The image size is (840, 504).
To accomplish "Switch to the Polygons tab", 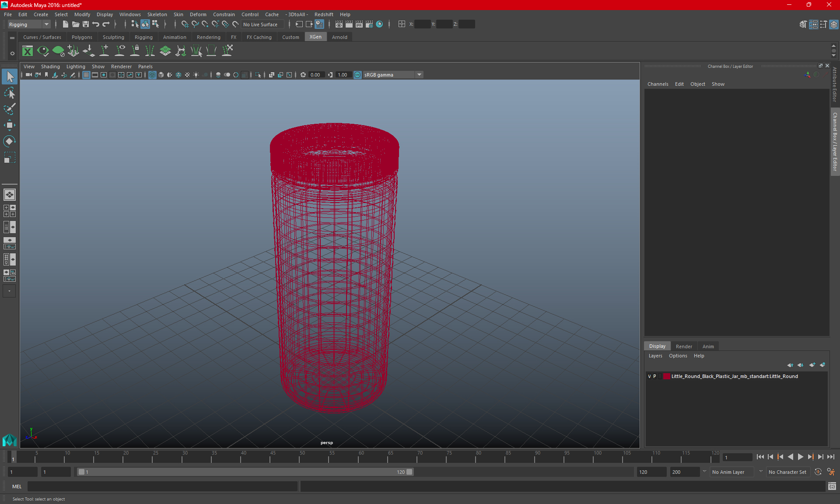I will [83, 37].
